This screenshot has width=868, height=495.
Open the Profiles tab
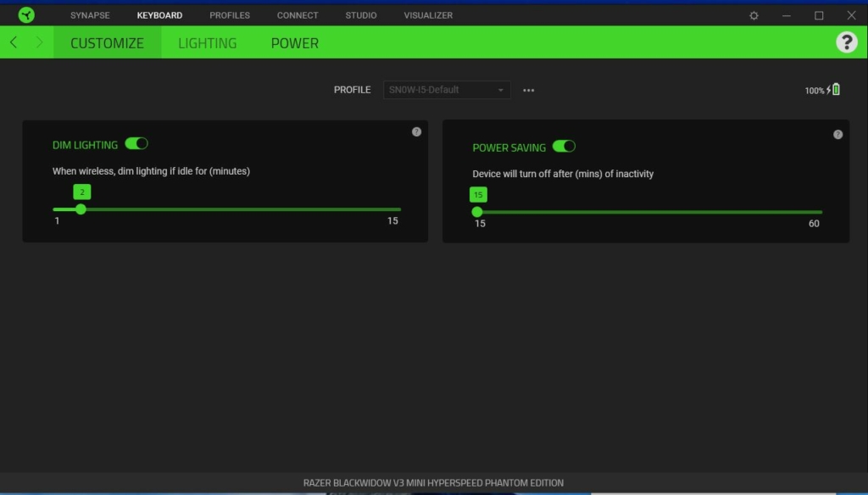coord(230,15)
